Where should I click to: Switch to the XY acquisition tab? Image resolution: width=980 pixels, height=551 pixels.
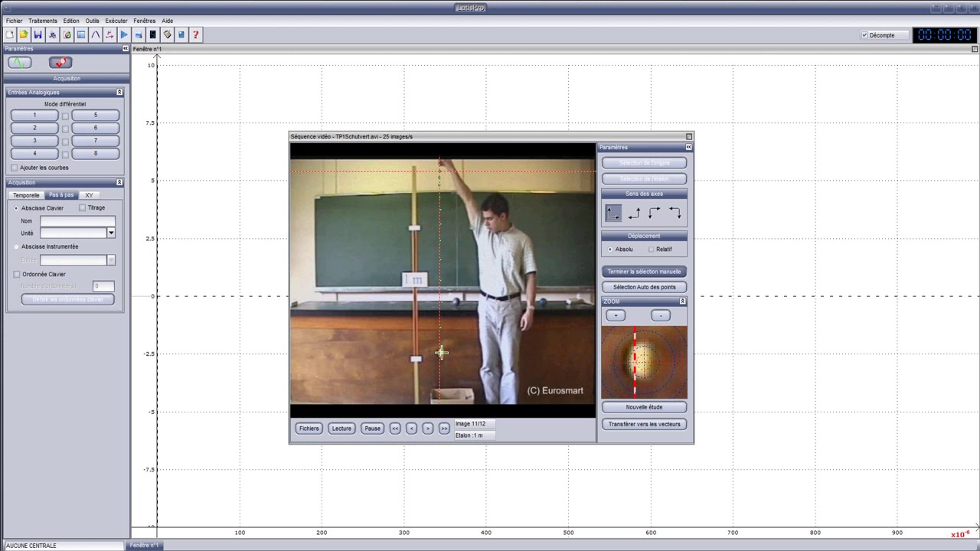click(90, 195)
